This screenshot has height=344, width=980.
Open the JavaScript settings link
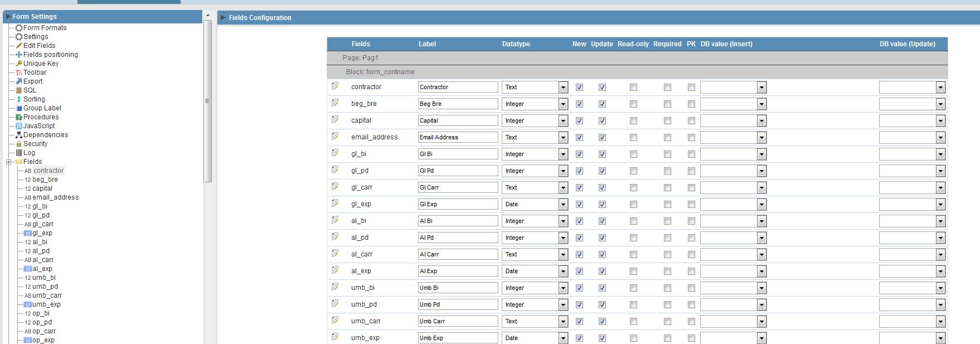pyautogui.click(x=39, y=126)
